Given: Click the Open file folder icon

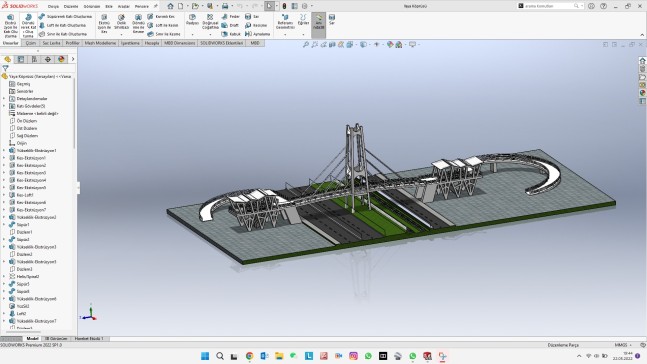Looking at the screenshot, I should click(x=195, y=6).
